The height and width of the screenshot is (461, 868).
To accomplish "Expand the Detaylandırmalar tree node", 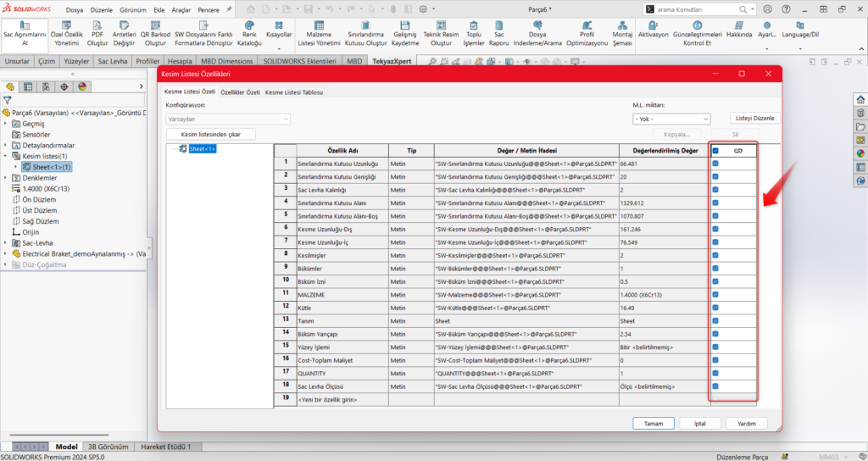I will [6, 145].
